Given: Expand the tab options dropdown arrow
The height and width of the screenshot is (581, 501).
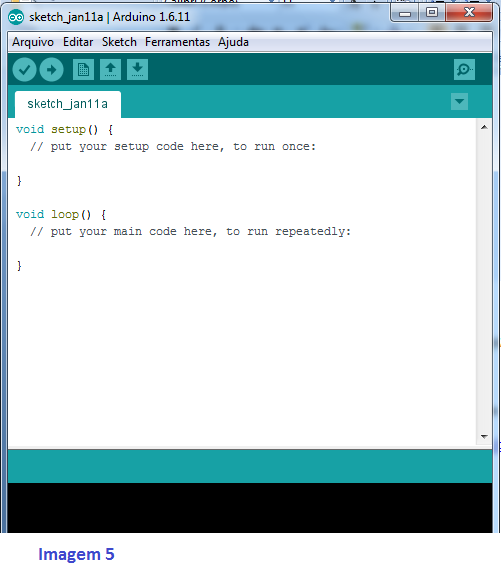Looking at the screenshot, I should click(459, 102).
